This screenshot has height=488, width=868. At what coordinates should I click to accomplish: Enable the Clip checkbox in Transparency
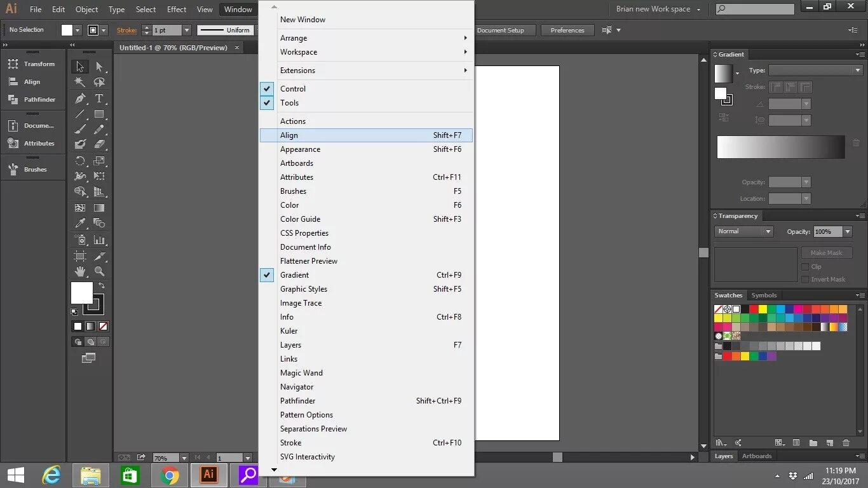tap(805, 267)
